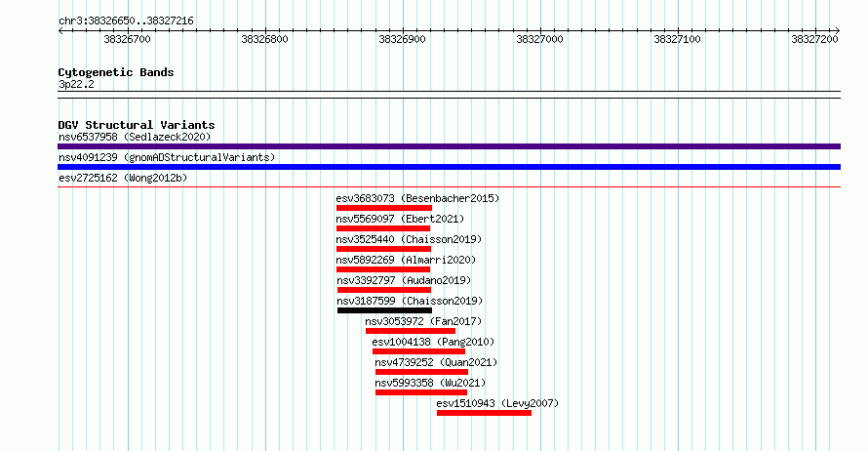Click the esv2725162 (Wong2012b) label
Viewport: 868px width, 451px height.
[123, 178]
